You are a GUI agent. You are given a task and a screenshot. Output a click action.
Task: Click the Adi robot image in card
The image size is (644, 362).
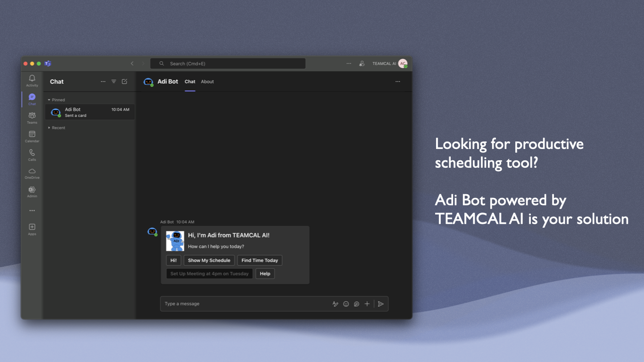175,241
